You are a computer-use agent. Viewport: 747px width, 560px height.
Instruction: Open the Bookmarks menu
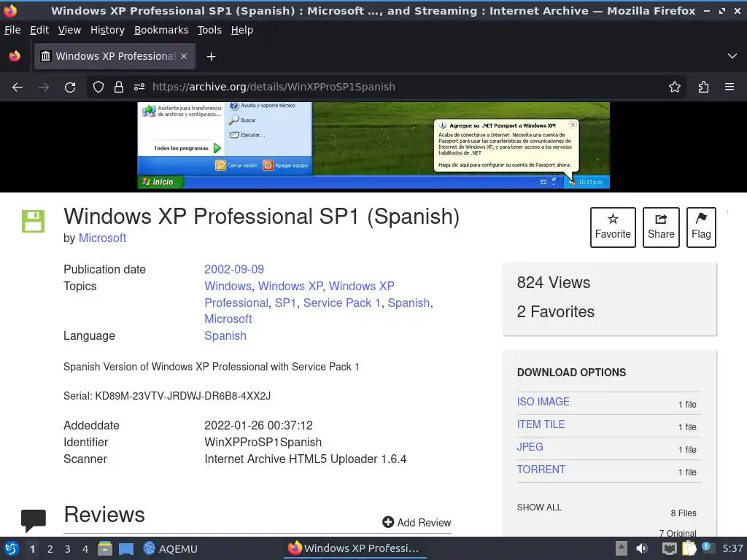(161, 30)
